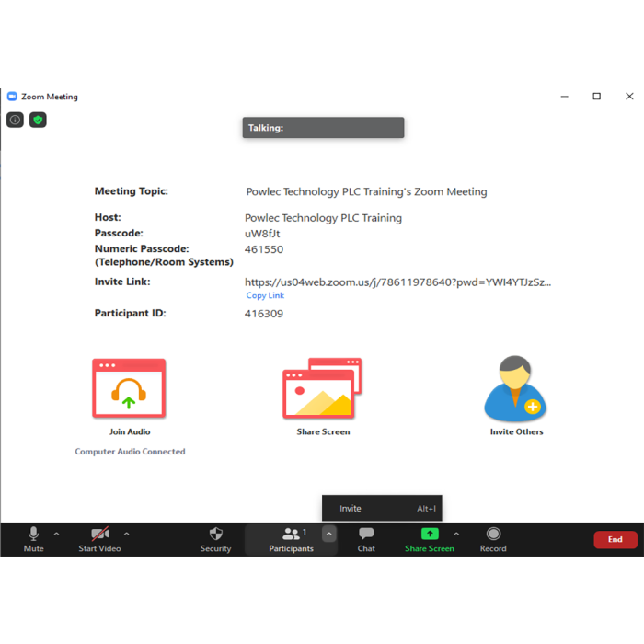Click the Zoom logo in title bar
Image resolution: width=644 pixels, height=644 pixels.
point(12,96)
